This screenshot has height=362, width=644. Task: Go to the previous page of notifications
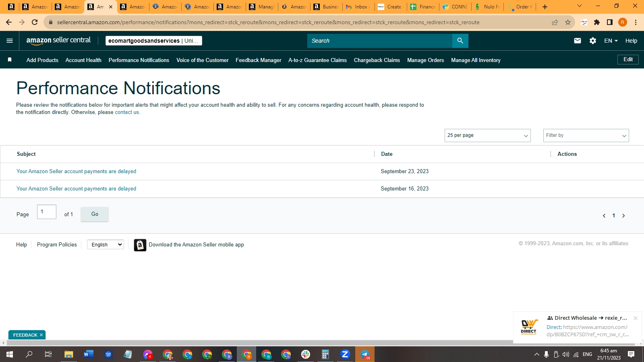(604, 216)
